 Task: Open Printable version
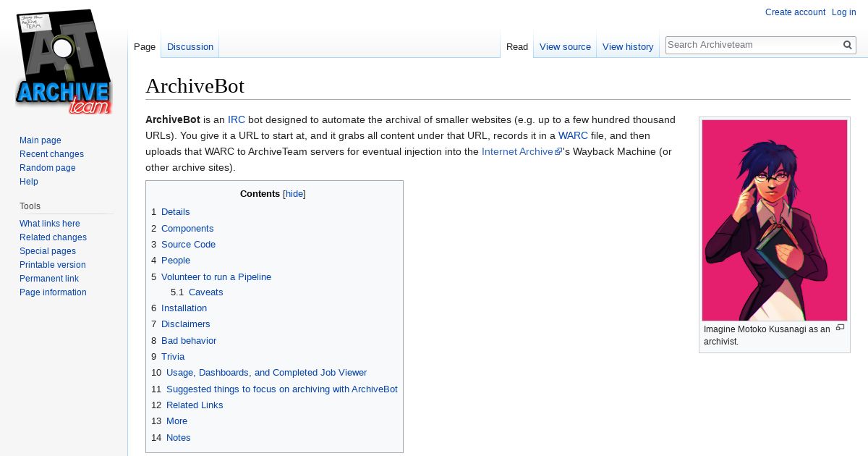click(53, 265)
